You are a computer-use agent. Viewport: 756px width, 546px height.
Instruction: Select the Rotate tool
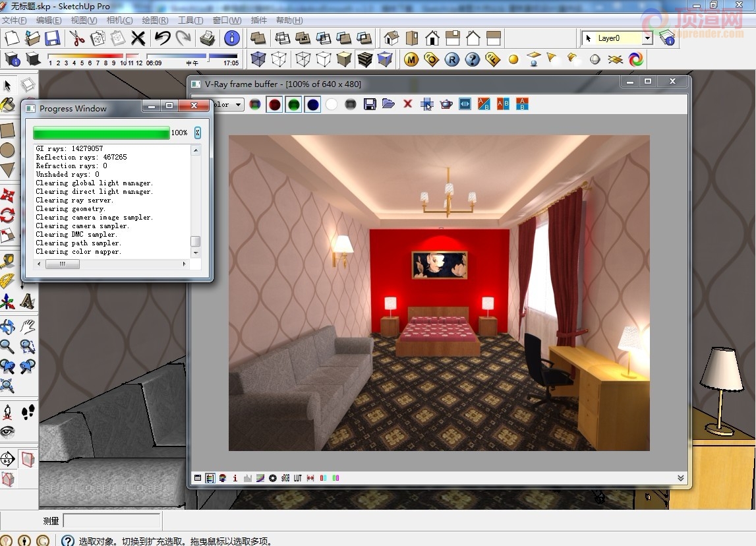(7, 214)
